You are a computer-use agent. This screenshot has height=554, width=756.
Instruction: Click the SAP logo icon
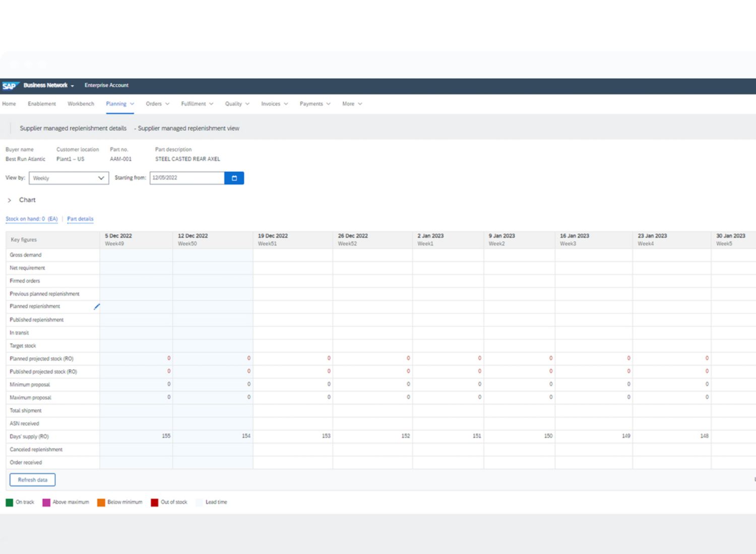point(10,86)
